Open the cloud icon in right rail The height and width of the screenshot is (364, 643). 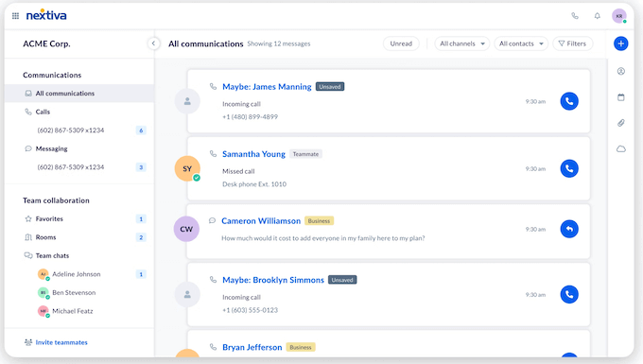coord(621,148)
